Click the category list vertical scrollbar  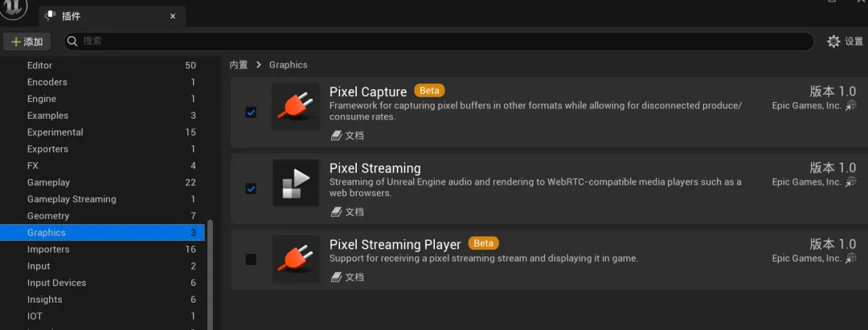pyautogui.click(x=210, y=275)
